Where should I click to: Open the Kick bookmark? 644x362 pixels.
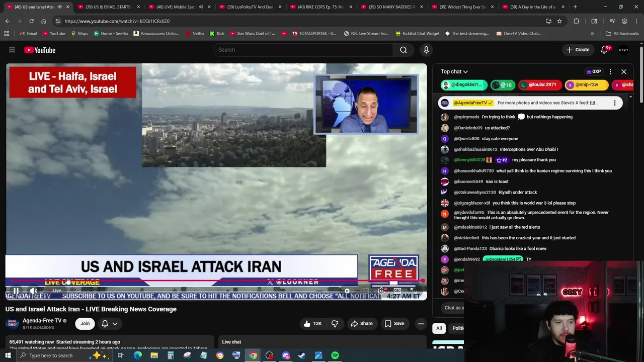(x=216, y=33)
